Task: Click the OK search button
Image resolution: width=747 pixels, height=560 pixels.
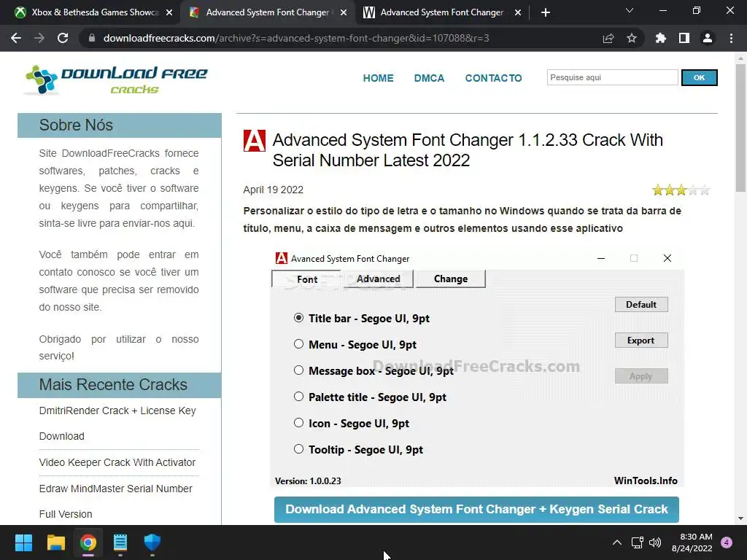Action: point(700,77)
